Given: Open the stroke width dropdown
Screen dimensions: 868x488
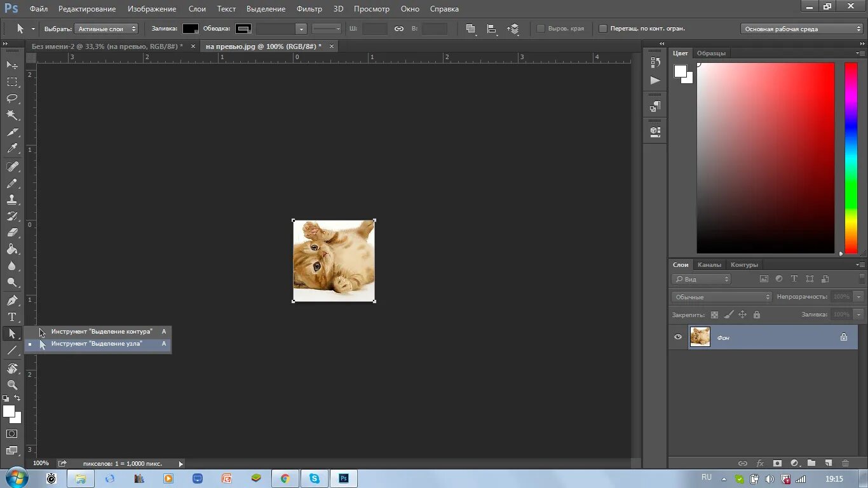Looking at the screenshot, I should pyautogui.click(x=301, y=29).
